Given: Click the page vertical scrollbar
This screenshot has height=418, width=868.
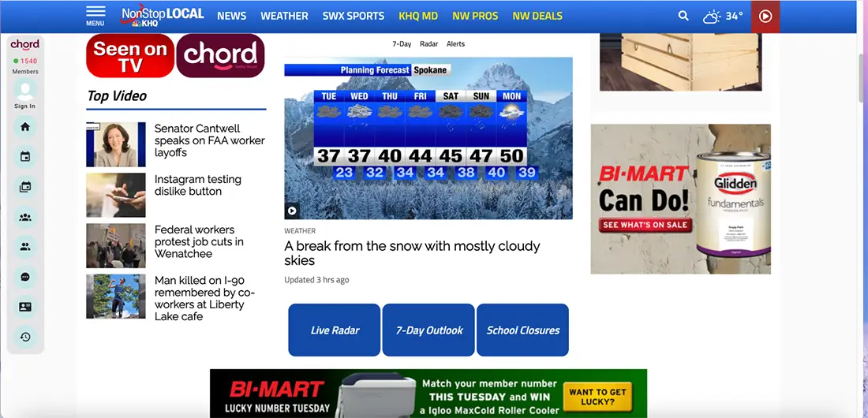Looking at the screenshot, I should coord(862,77).
